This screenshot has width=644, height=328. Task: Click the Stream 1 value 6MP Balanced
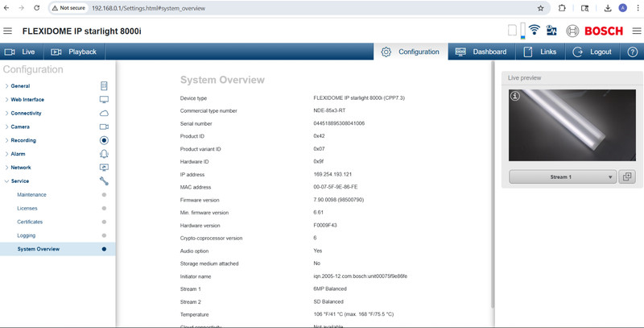pos(330,289)
